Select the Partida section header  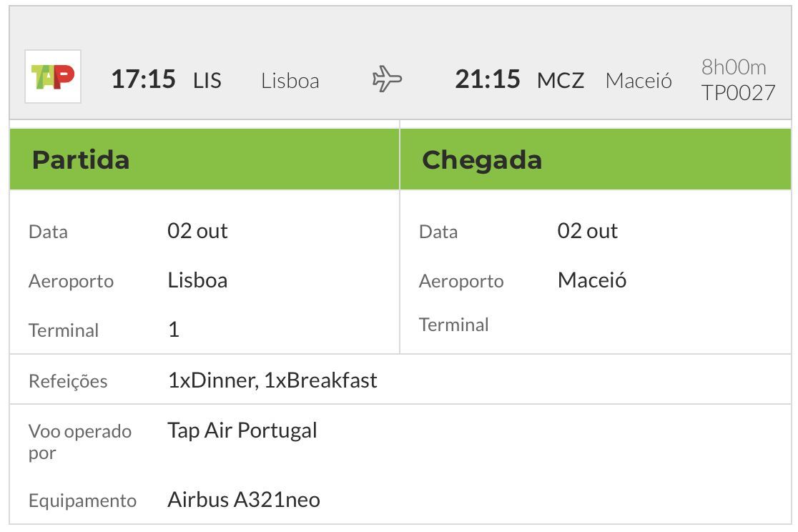(x=205, y=159)
